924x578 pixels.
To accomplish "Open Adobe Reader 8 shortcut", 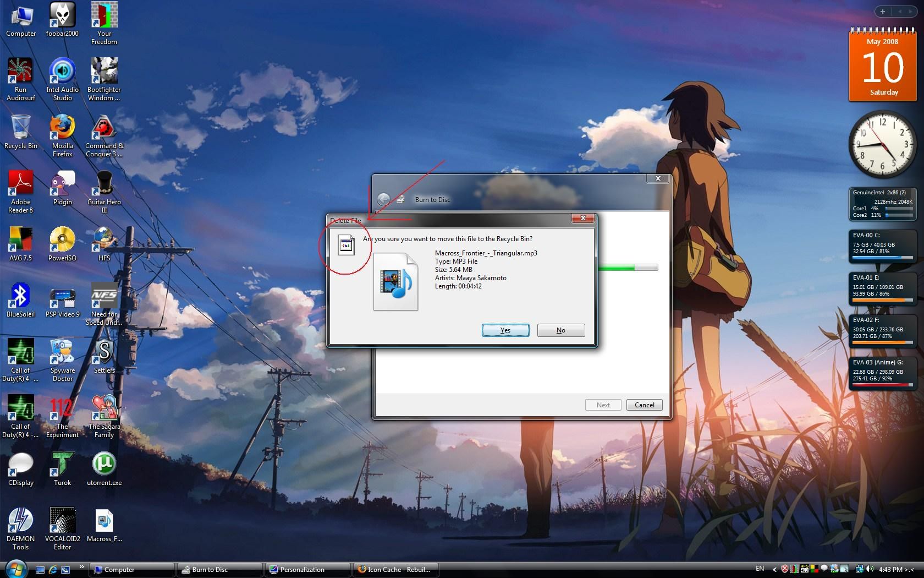I will pyautogui.click(x=20, y=192).
